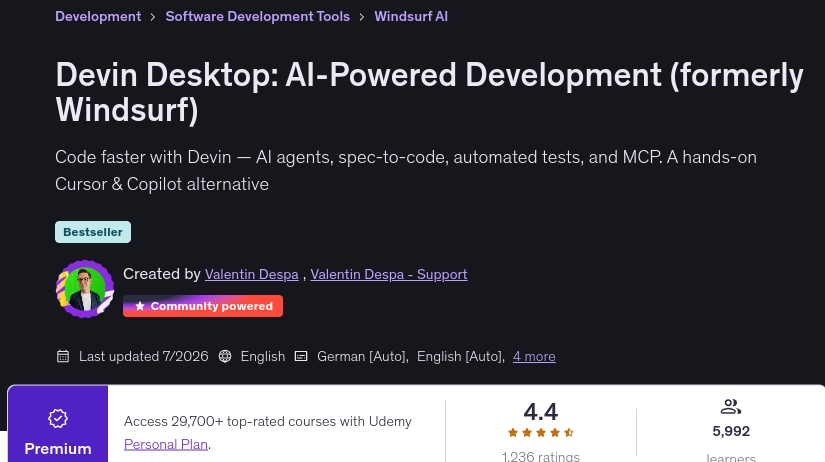Click star icon in Community powered badge
Screen dimensions: 825x462
(x=139, y=306)
